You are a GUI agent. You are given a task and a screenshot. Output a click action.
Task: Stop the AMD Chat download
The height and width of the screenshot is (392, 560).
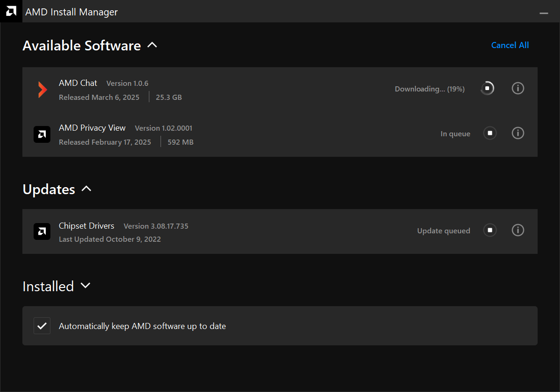tap(487, 88)
